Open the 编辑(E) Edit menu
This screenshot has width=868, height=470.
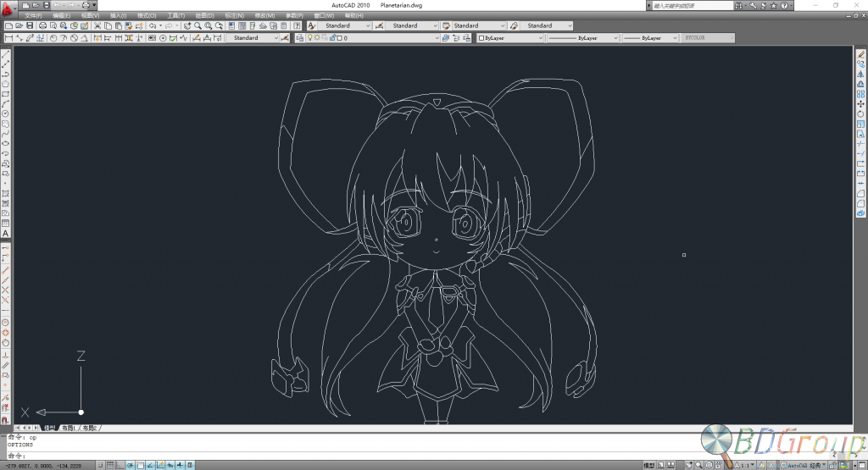coord(61,15)
